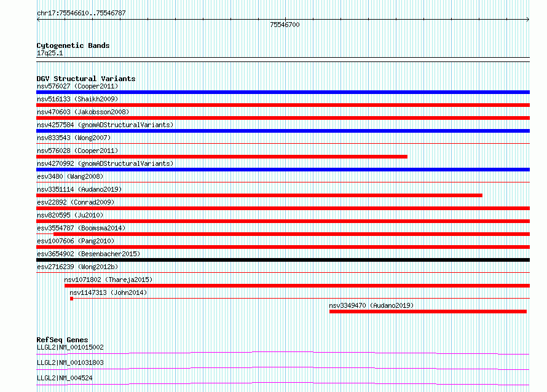Click the right arrow of the ruler
The image size is (547, 392).
point(528,20)
